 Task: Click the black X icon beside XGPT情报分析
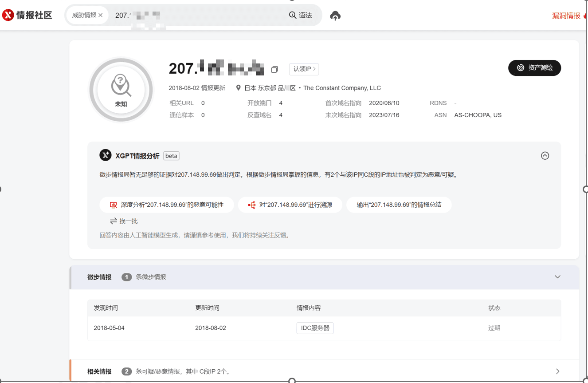[106, 155]
